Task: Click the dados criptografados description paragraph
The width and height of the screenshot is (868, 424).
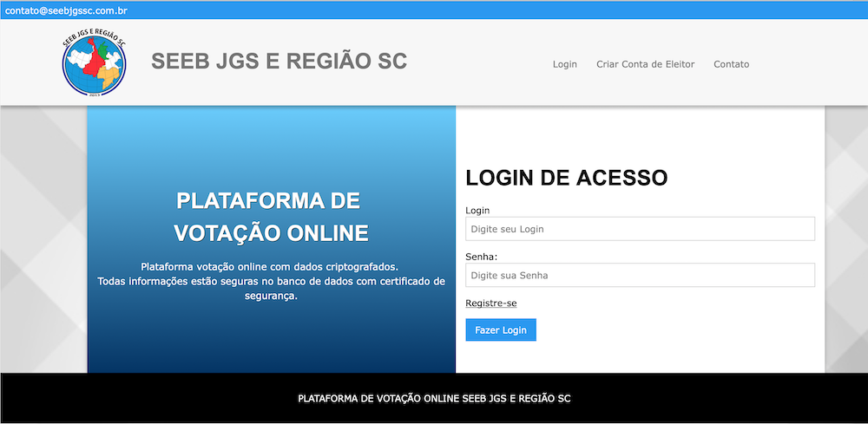Action: click(271, 281)
